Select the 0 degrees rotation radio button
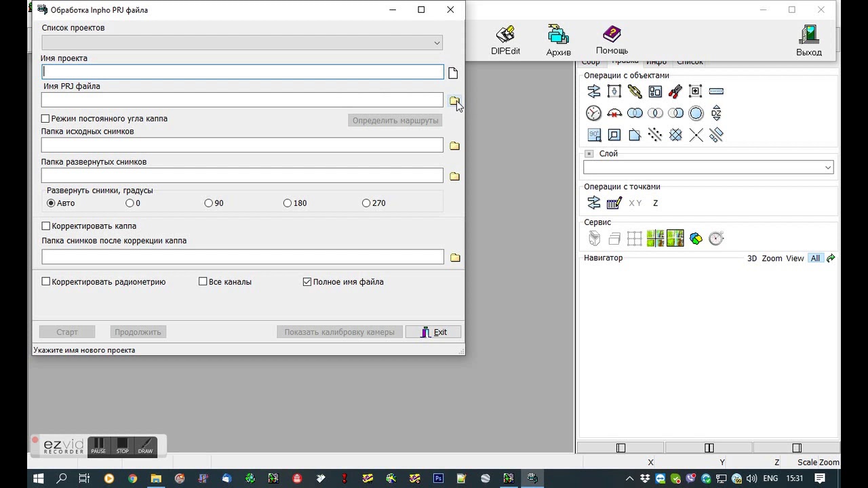 (130, 203)
